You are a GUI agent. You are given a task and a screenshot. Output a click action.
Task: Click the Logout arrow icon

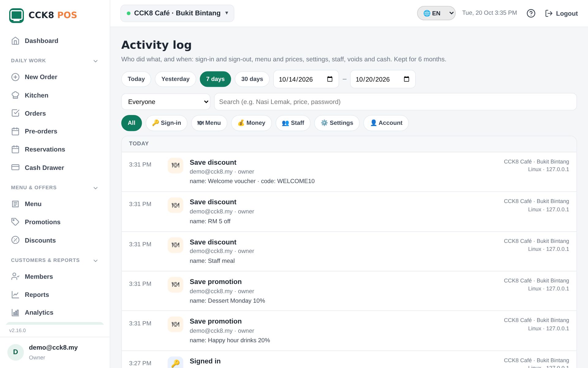[549, 13]
